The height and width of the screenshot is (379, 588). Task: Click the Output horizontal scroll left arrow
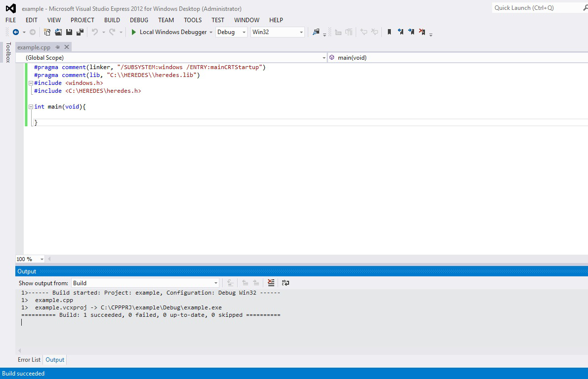(19, 351)
